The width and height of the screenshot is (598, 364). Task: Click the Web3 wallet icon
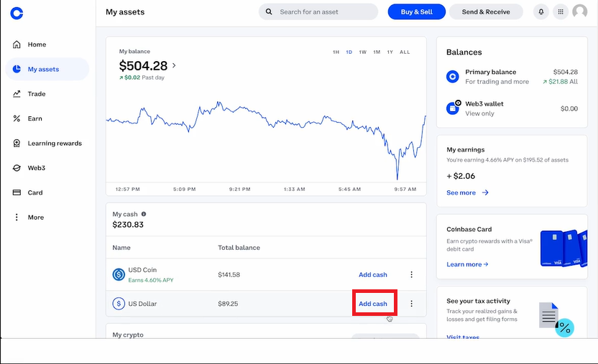453,108
